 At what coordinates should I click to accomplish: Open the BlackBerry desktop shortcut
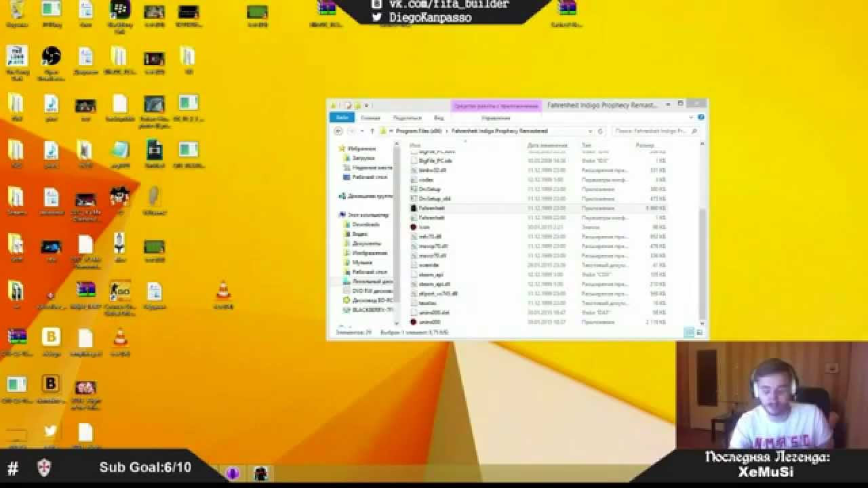pyautogui.click(x=120, y=15)
